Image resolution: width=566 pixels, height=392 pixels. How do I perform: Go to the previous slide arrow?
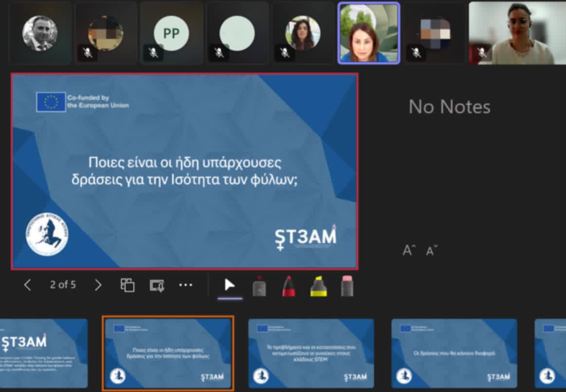coord(27,285)
